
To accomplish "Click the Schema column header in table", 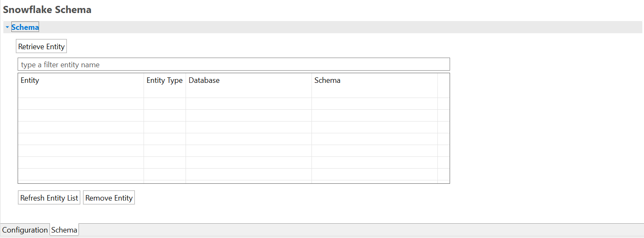I will [x=374, y=80].
